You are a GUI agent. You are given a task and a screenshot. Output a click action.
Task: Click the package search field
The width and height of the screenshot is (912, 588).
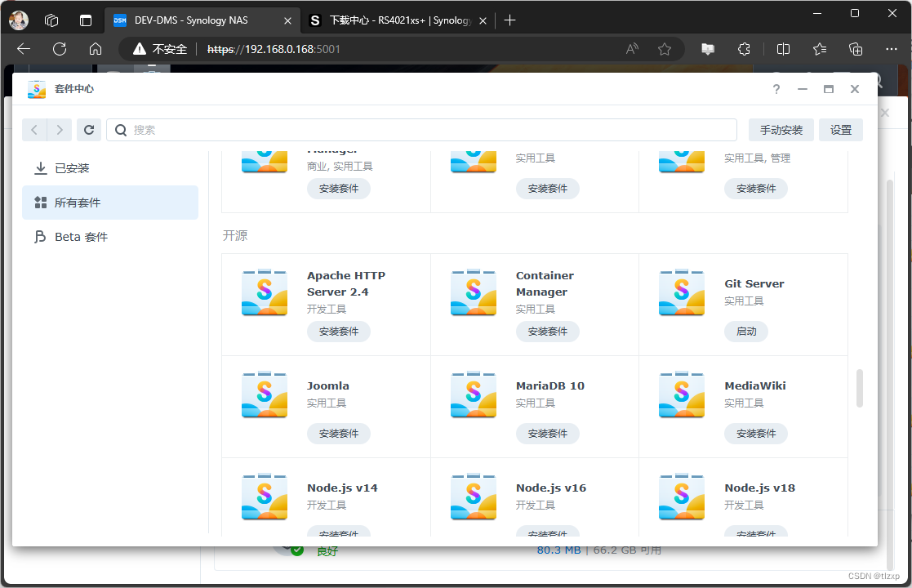421,130
